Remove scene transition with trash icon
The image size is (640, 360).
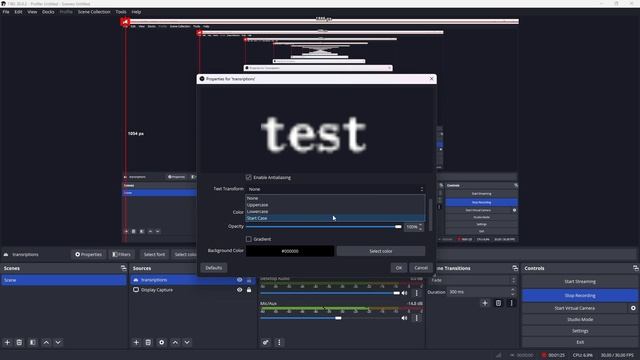pyautogui.click(x=498, y=303)
